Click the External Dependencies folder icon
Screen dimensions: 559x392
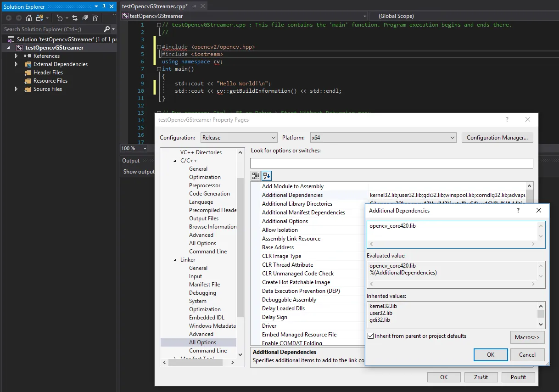[x=28, y=64]
